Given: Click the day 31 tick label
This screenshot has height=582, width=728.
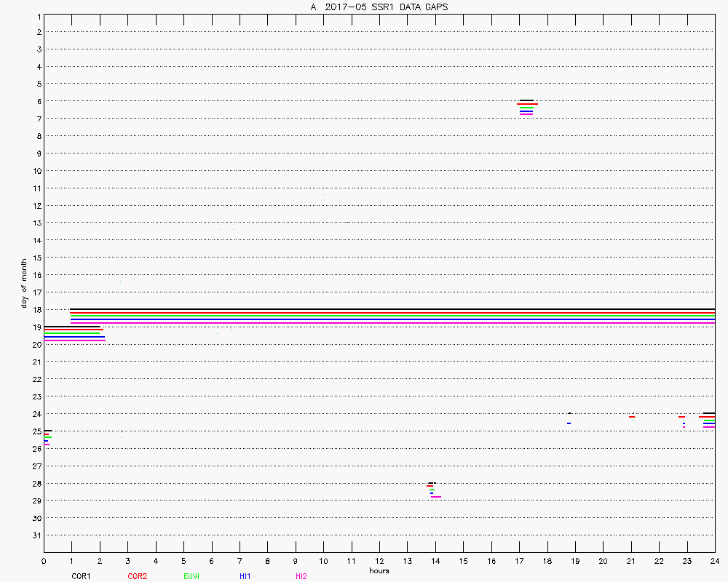Looking at the screenshot, I should click(36, 535).
